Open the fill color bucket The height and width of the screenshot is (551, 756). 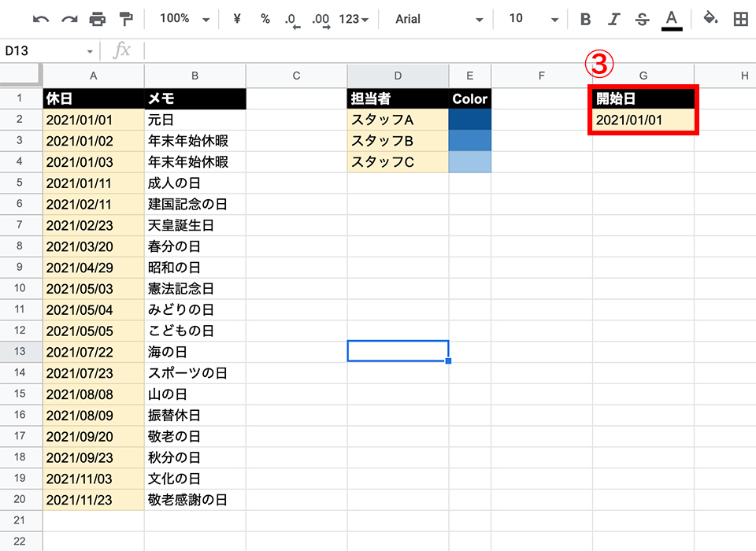point(710,19)
